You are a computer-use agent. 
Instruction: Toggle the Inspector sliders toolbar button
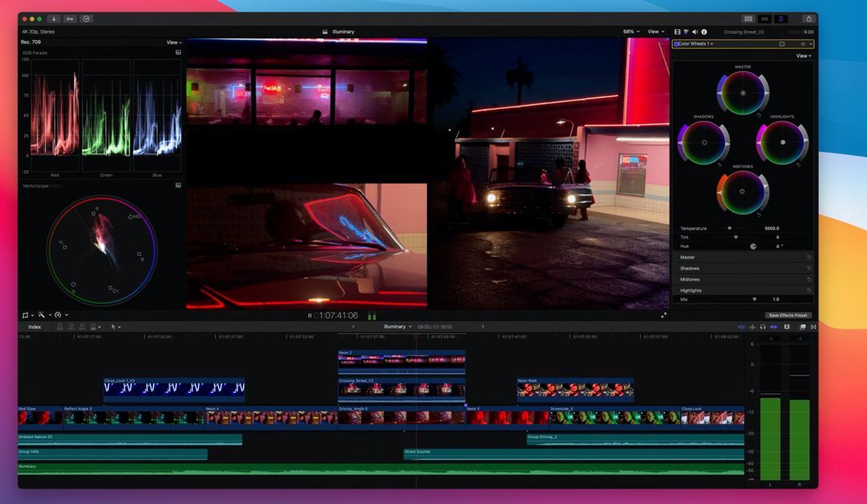781,19
